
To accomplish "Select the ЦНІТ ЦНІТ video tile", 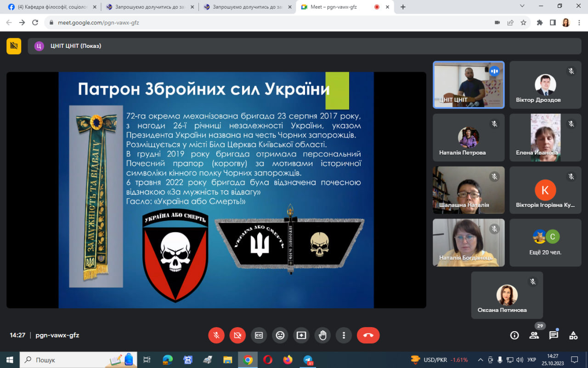I will [x=469, y=85].
